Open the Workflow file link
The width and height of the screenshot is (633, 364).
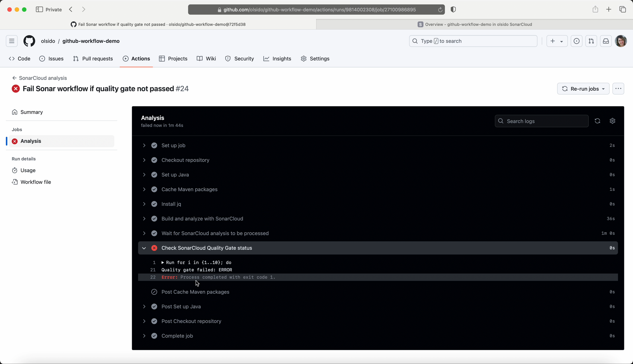pyautogui.click(x=36, y=182)
